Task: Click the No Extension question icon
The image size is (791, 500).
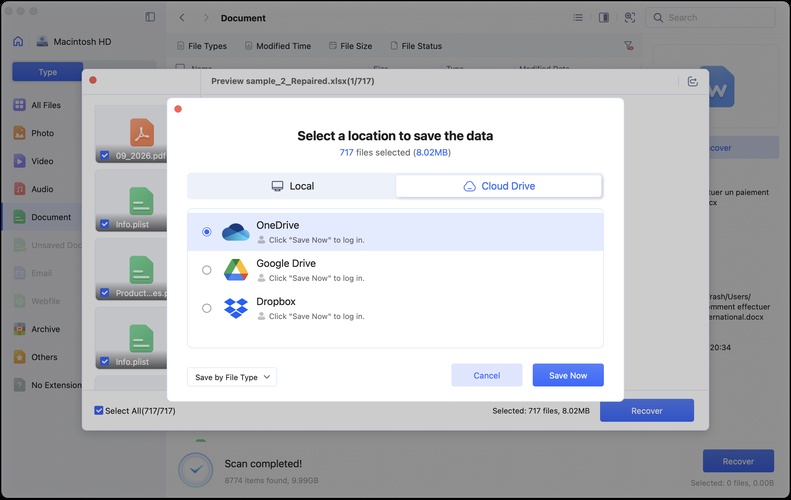Action: 19,385
